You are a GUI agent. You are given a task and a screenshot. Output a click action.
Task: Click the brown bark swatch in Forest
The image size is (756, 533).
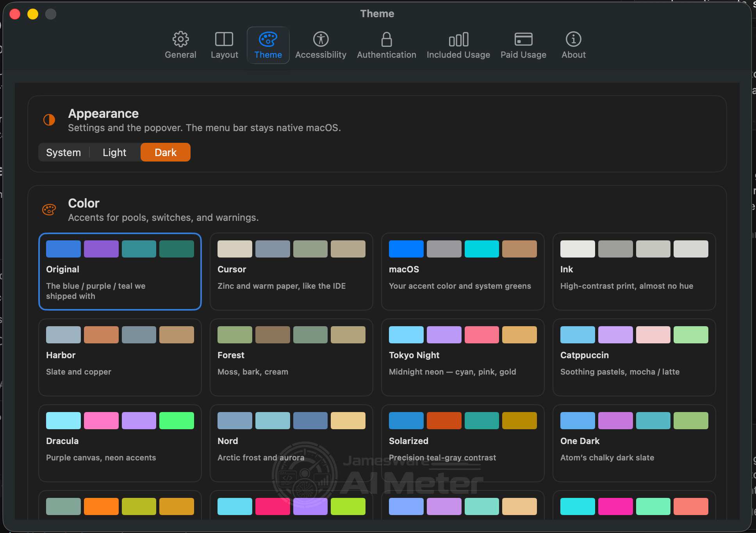273,335
